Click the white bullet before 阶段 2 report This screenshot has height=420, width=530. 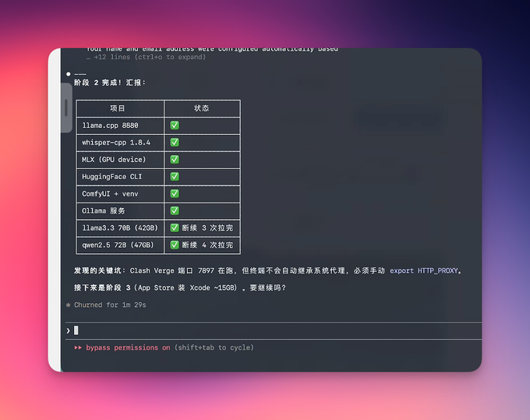click(69, 74)
